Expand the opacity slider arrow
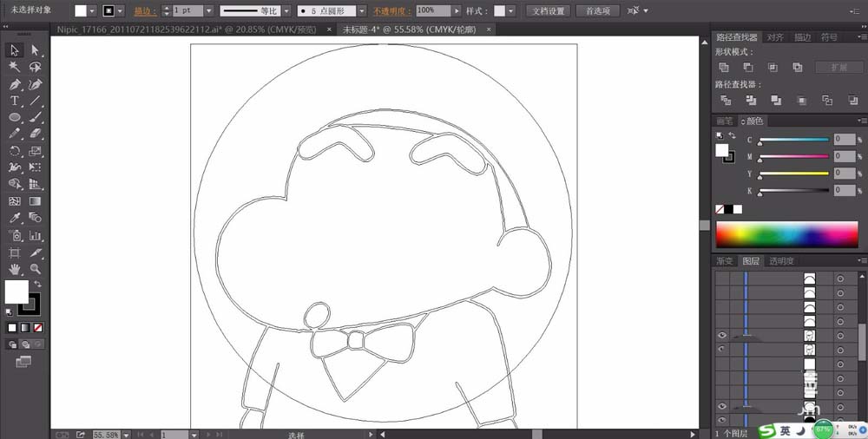Image resolution: width=868 pixels, height=439 pixels. tap(457, 11)
